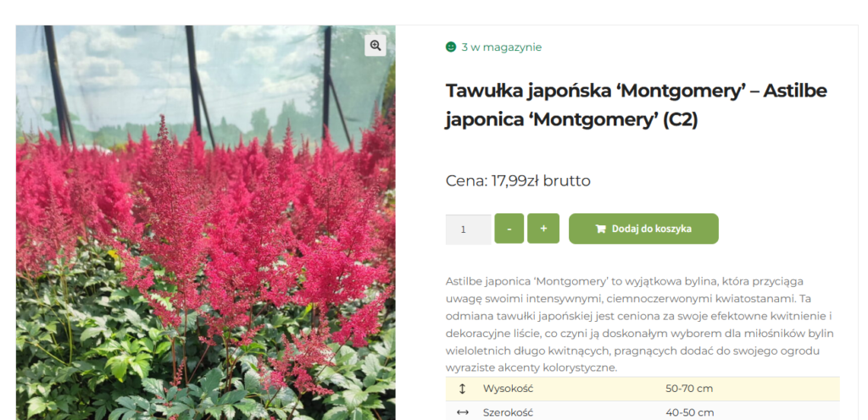Click 'brutto' in the price line
The width and height of the screenshot is (868, 420).
coord(567,180)
